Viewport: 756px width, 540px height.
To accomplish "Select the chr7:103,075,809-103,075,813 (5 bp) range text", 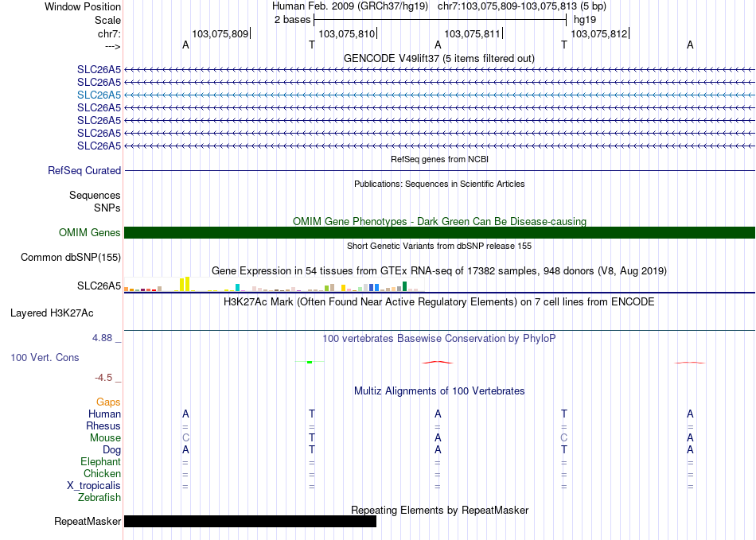I will point(522,6).
